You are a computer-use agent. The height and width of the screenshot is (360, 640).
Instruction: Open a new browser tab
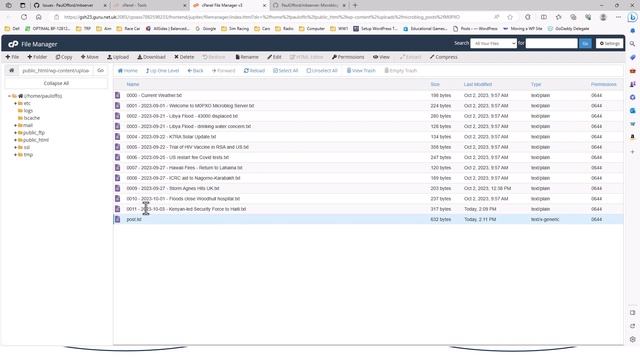point(355,5)
